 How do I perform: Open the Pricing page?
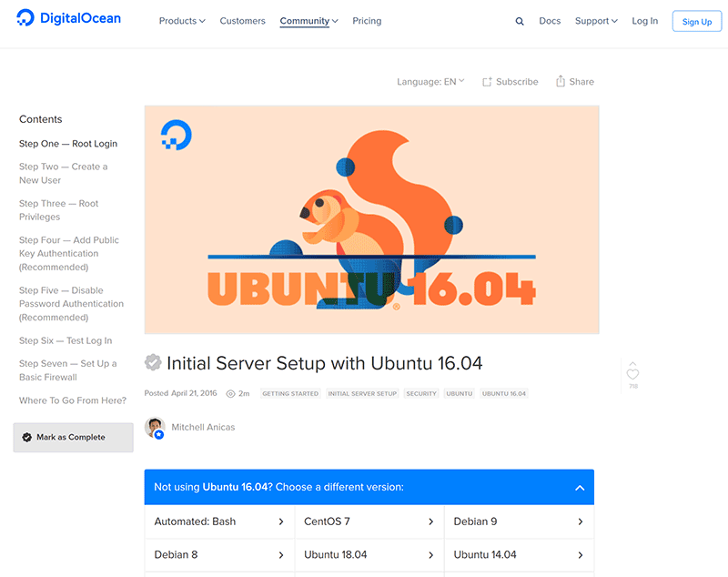[367, 21]
